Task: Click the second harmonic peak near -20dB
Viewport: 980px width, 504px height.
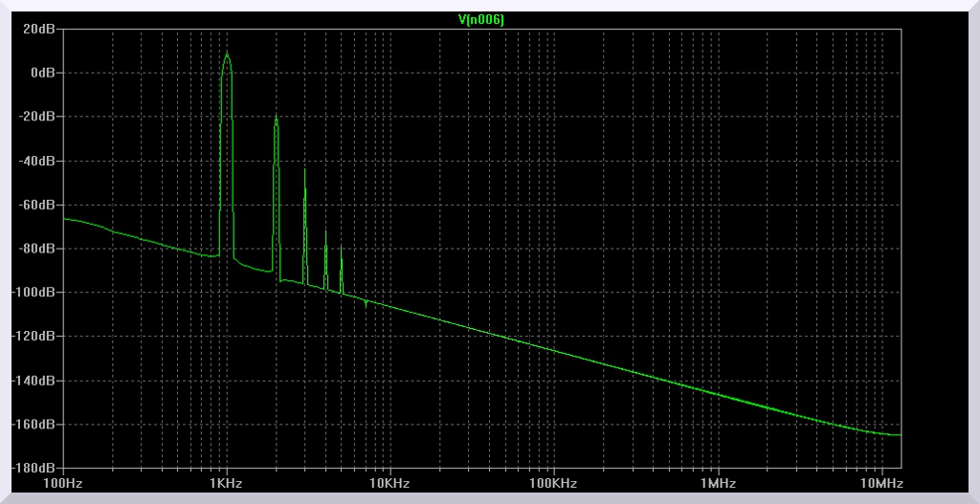Action: pos(277,117)
